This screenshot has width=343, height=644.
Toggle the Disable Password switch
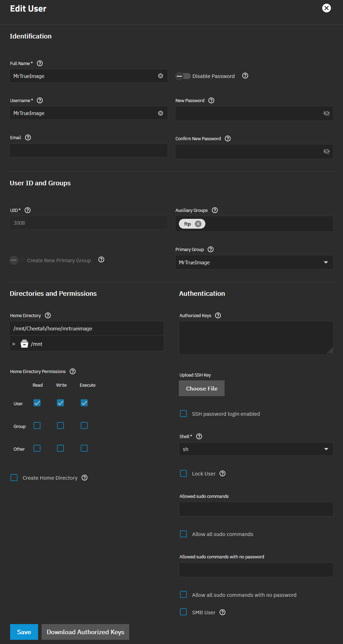point(183,76)
